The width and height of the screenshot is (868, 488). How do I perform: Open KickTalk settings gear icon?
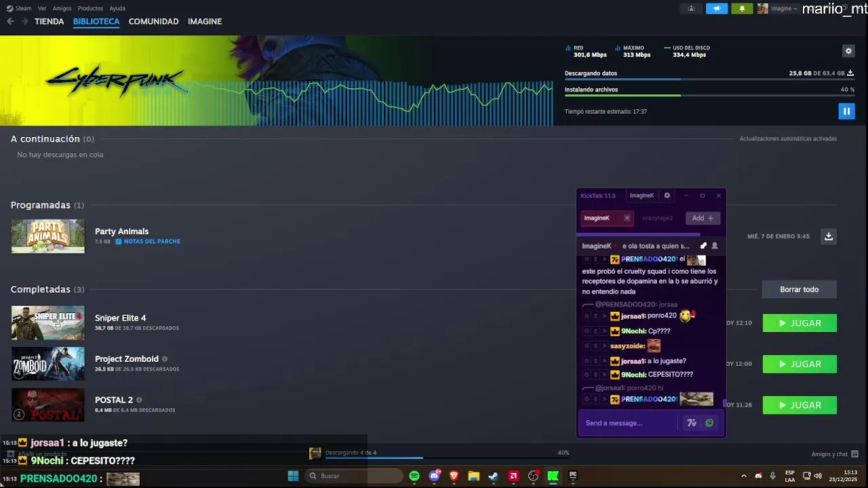pos(667,196)
